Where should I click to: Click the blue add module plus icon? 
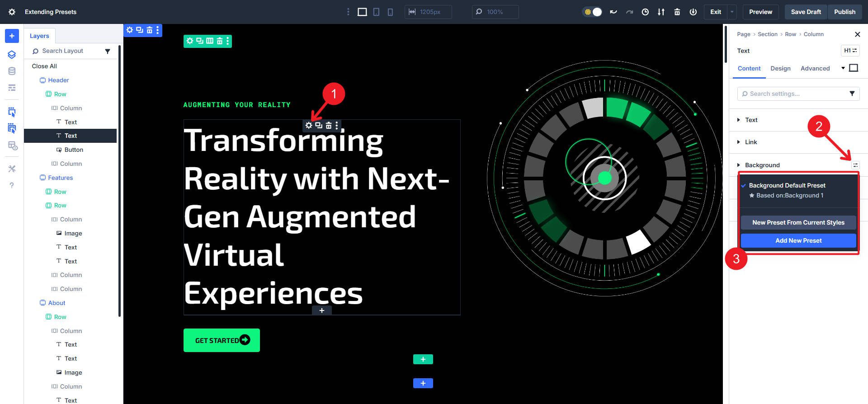click(12, 36)
